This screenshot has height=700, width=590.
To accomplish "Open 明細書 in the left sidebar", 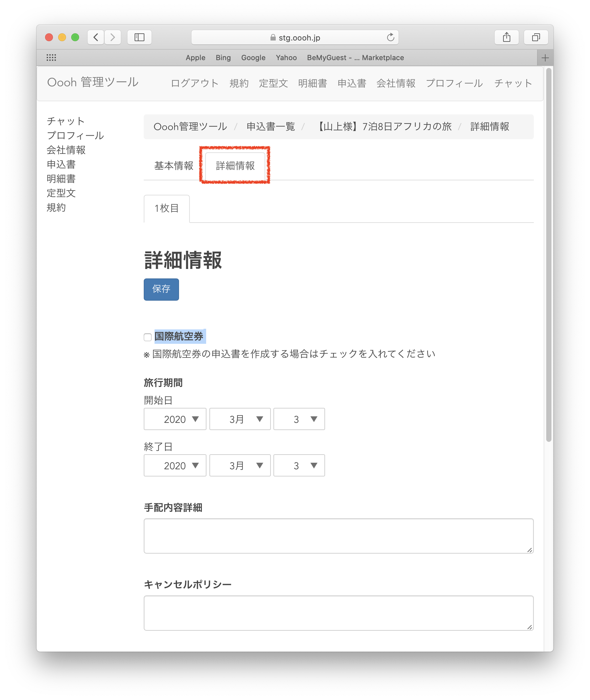I will (61, 179).
